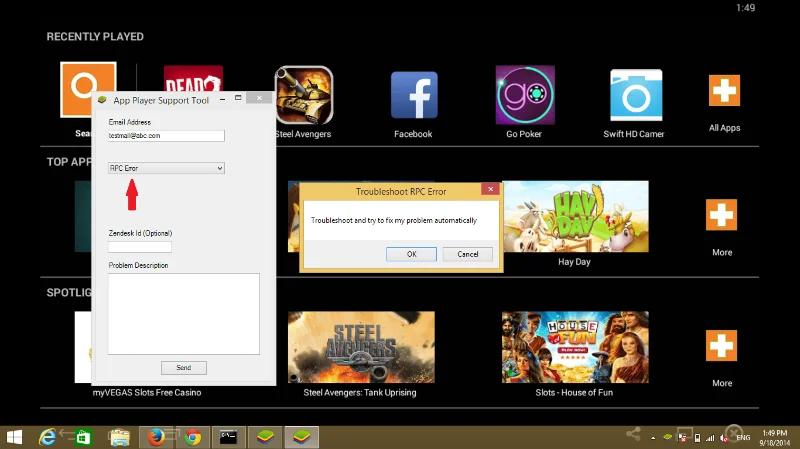
Task: Click the Hay Day caption text
Action: pyautogui.click(x=574, y=262)
